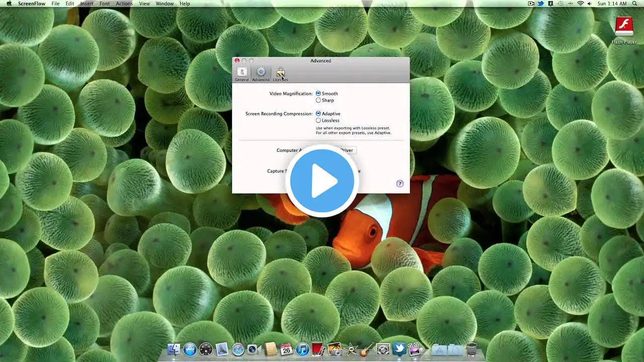Click the Facebook menu bar icon

coord(550,4)
